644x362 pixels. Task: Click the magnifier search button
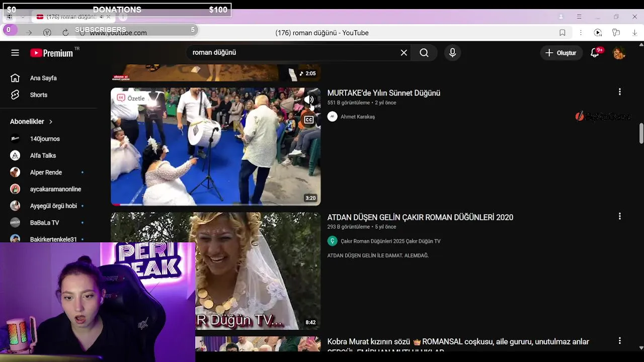(424, 53)
